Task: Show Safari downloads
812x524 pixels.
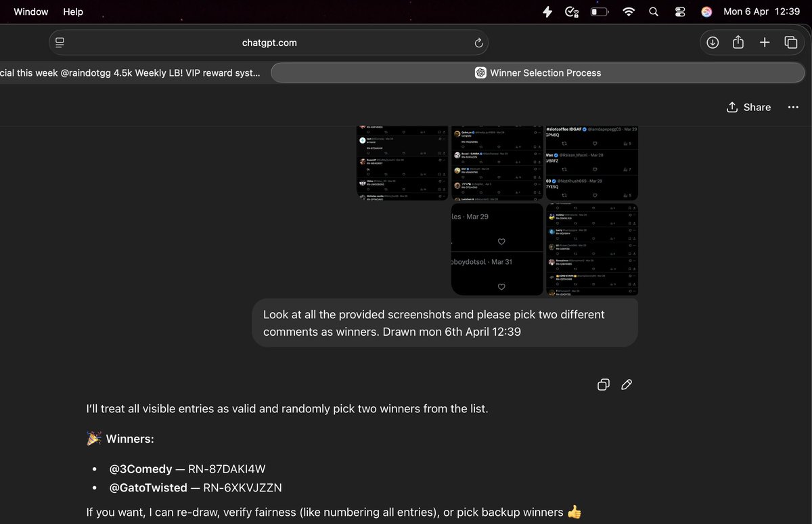Action: pyautogui.click(x=713, y=43)
